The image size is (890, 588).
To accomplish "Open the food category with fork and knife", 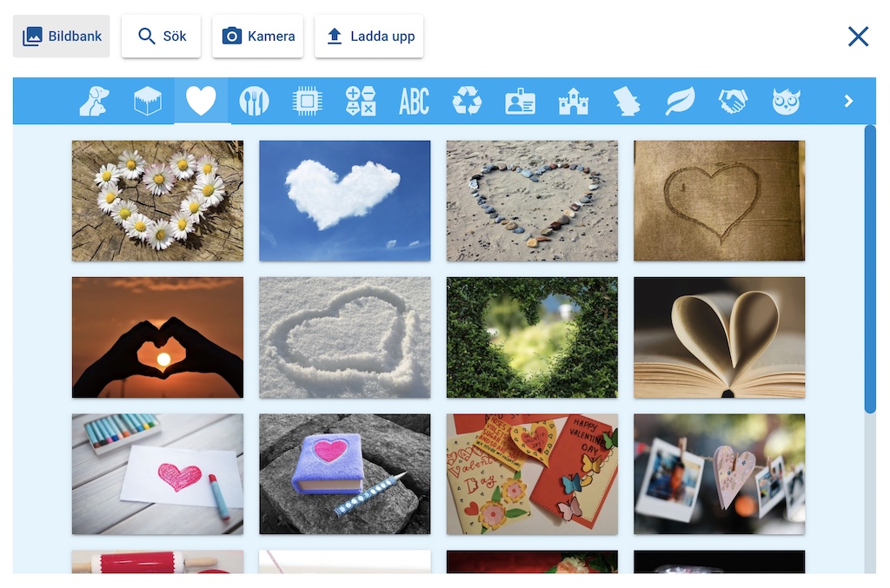I will coord(254,101).
